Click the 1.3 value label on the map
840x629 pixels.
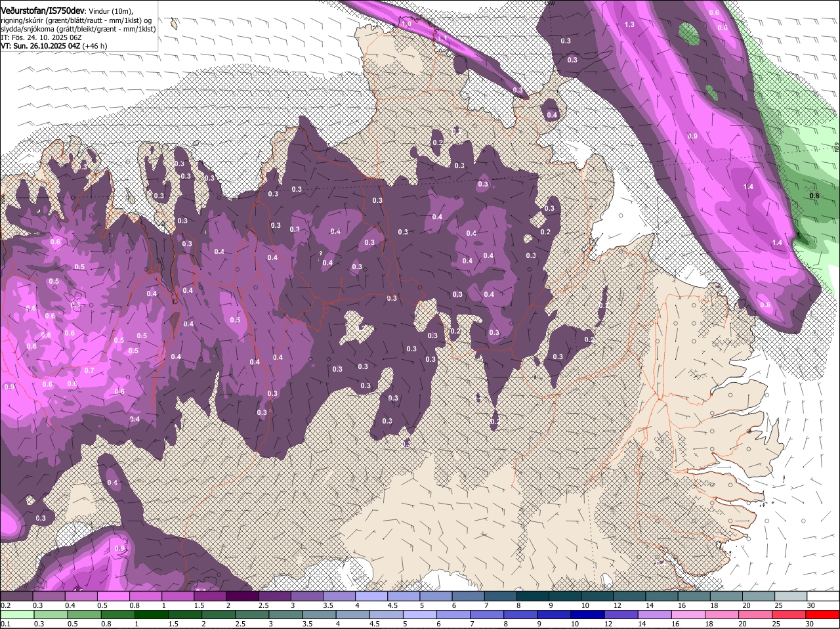[629, 24]
